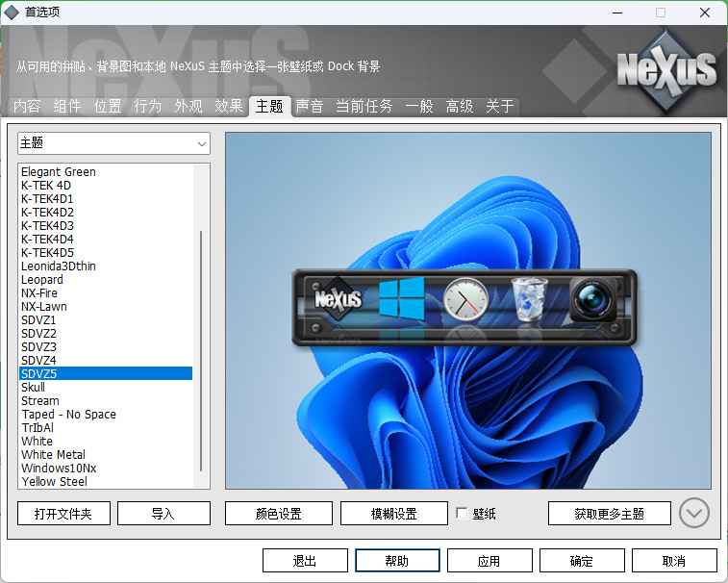Click the recycle bin icon in the preview
This screenshot has height=583, width=728.
click(x=529, y=299)
